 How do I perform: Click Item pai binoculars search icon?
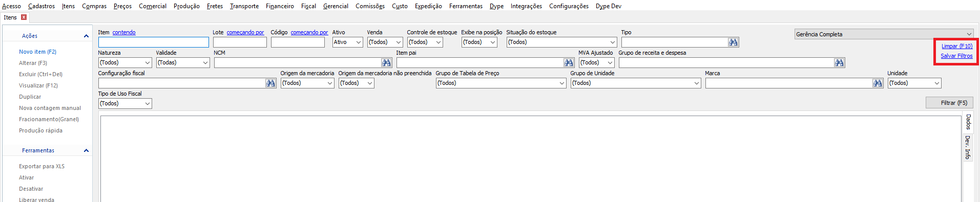pos(569,63)
